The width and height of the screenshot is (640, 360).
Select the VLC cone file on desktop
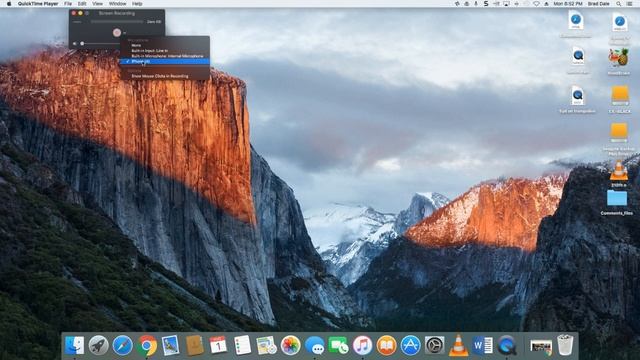619,171
